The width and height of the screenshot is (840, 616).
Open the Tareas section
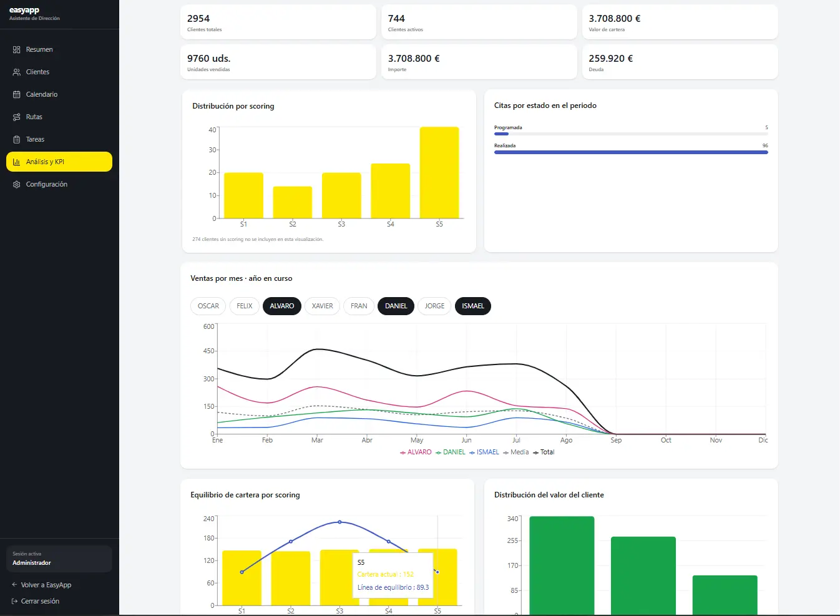click(59, 139)
